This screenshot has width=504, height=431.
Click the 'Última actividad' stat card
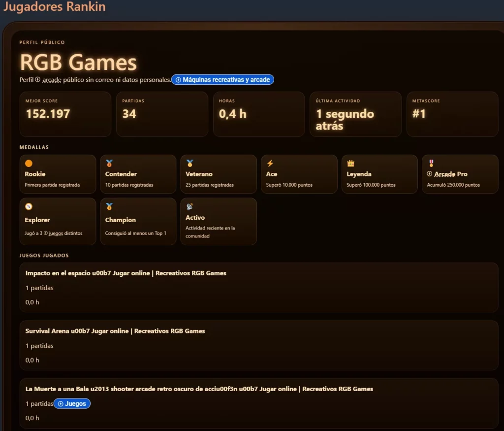coord(355,114)
